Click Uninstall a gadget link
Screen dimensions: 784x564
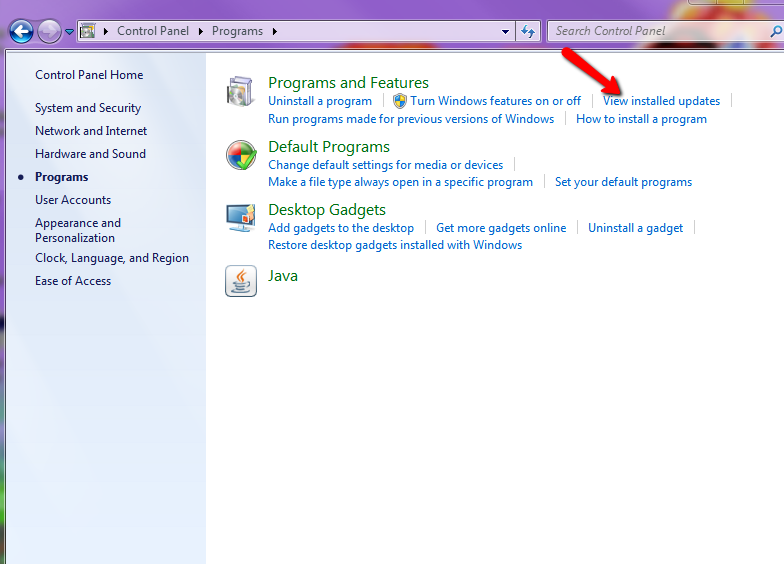tap(636, 228)
